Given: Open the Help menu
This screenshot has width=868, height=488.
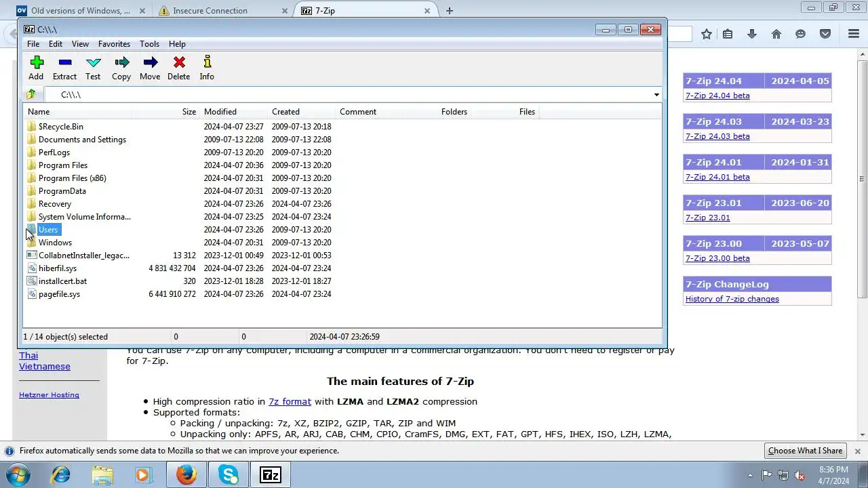Looking at the screenshot, I should pos(177,44).
